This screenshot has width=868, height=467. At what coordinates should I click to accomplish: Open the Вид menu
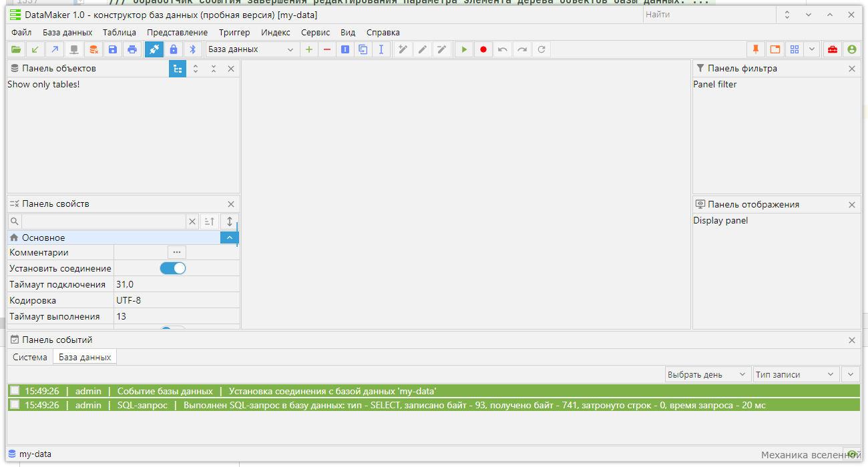[x=348, y=32]
